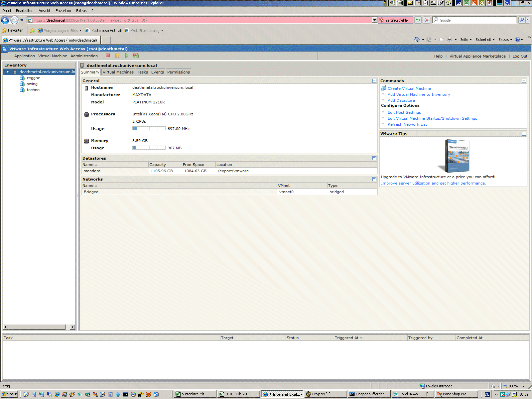Open the Favoriten menu in menu bar
The image size is (532, 399).
pyautogui.click(x=63, y=11)
